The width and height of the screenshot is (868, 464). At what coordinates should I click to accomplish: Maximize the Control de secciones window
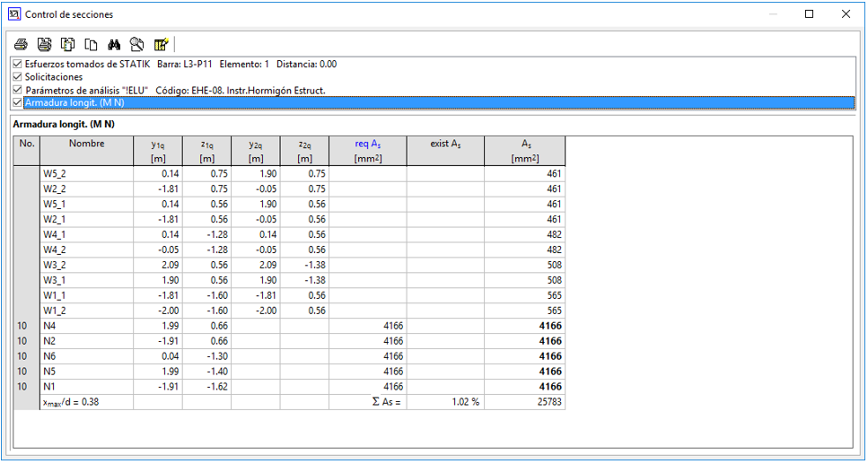[x=809, y=14]
